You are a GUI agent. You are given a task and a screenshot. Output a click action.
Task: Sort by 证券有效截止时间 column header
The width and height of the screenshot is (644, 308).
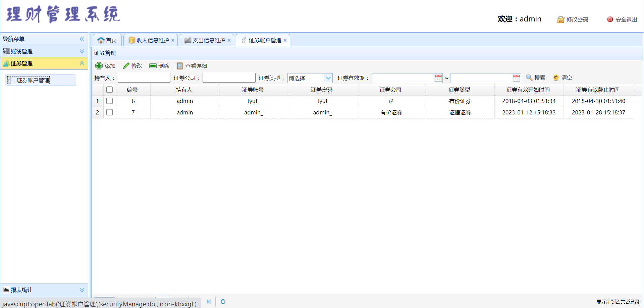(x=598, y=90)
